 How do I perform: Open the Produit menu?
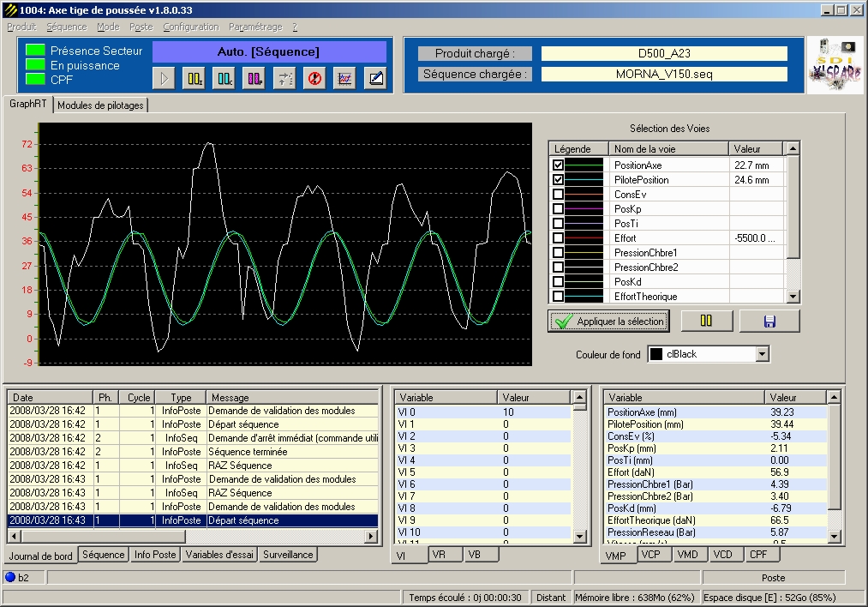click(x=21, y=27)
